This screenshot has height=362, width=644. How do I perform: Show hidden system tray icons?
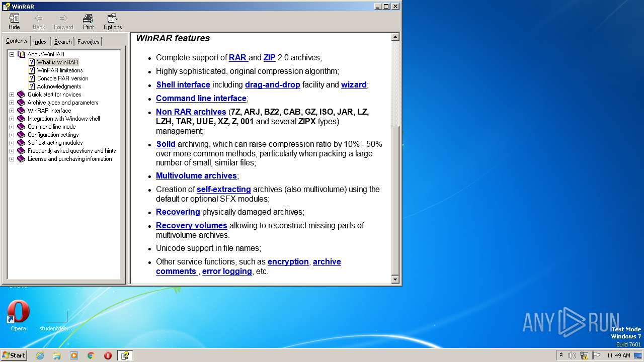pos(561,355)
